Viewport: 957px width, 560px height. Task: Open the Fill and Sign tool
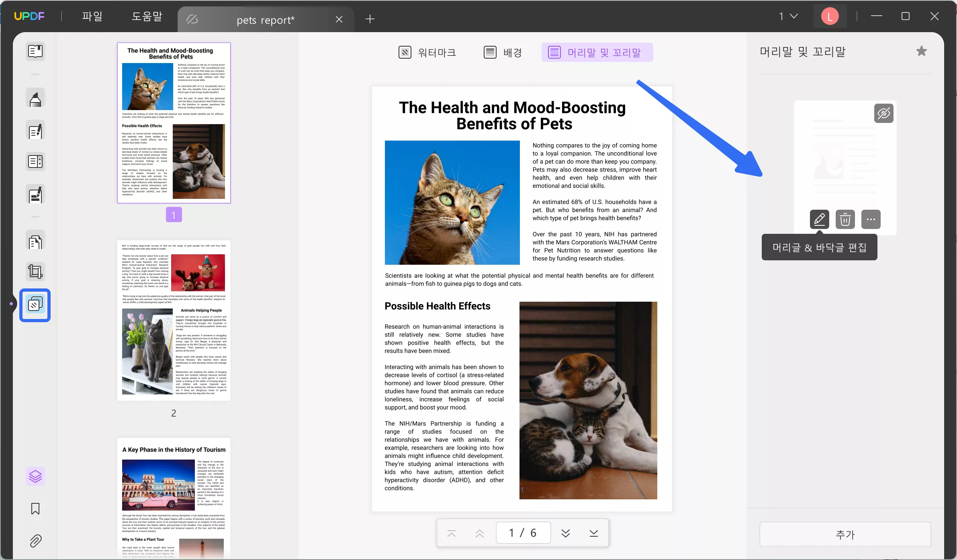[35, 195]
